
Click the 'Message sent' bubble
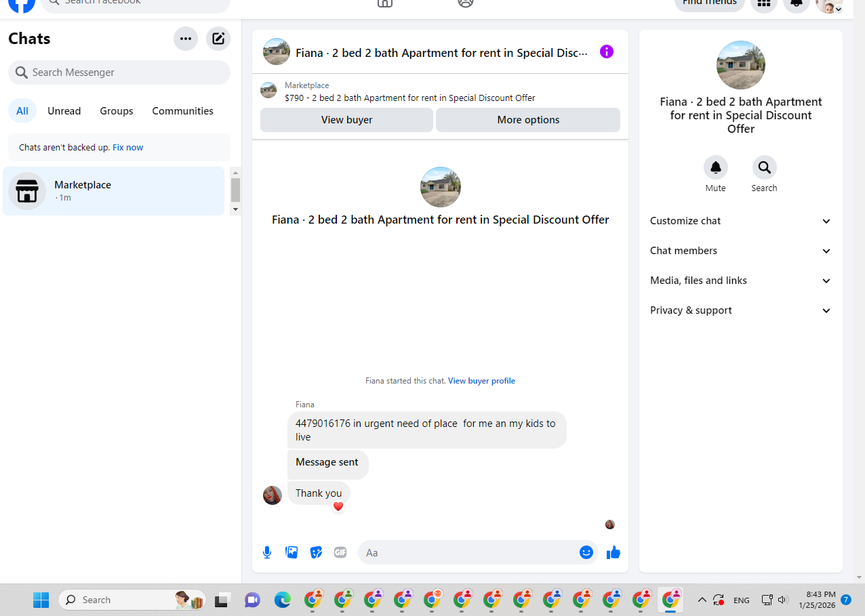point(327,464)
